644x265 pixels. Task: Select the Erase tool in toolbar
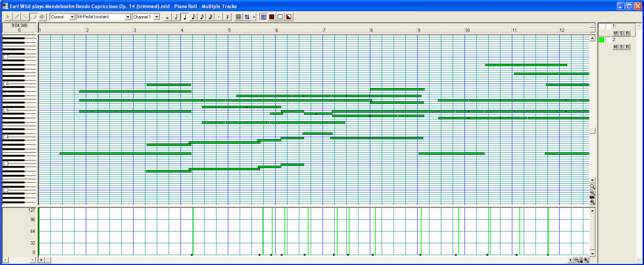click(34, 17)
